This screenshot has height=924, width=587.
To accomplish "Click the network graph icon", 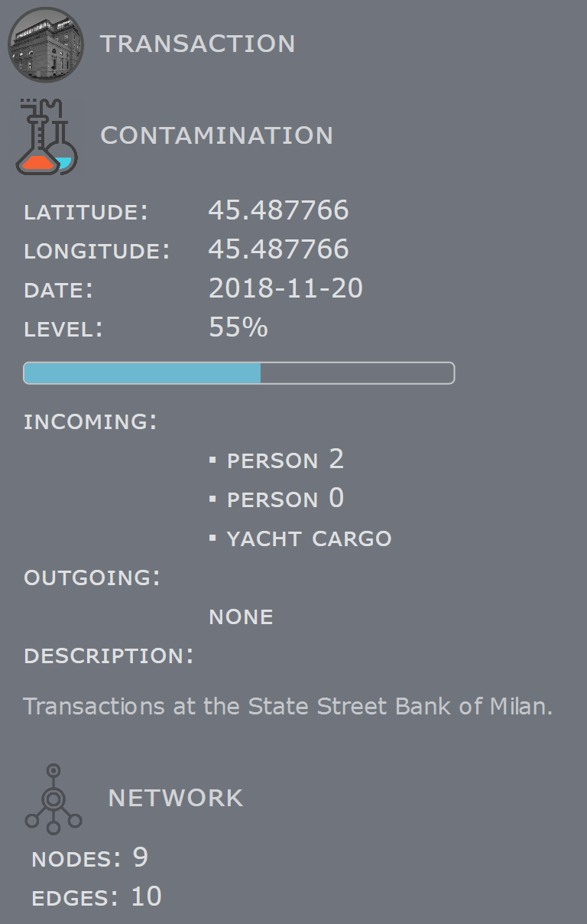I will tap(53, 799).
